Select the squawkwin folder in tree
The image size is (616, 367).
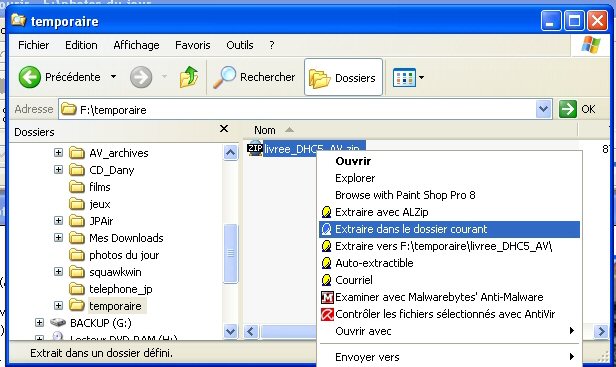[x=115, y=272]
